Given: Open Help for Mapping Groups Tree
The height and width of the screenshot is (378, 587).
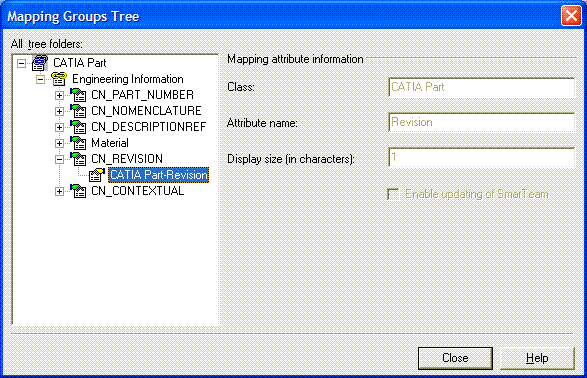Looking at the screenshot, I should pos(537,358).
